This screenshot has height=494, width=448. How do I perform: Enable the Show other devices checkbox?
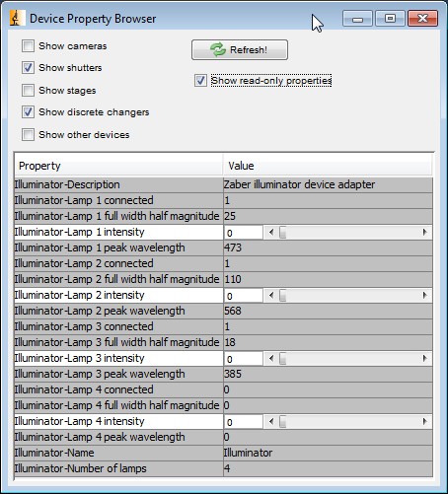(x=28, y=135)
